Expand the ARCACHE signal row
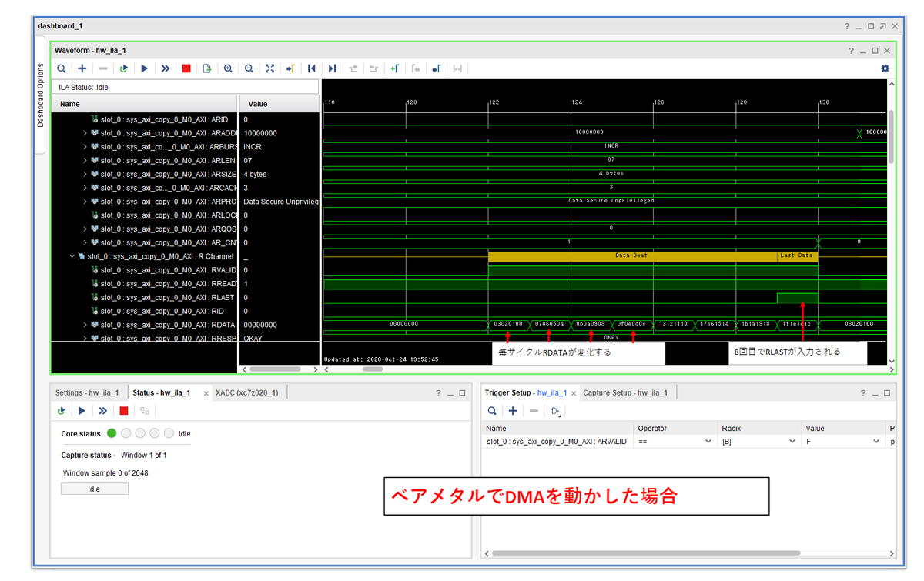Viewport: 924px width, 581px height. point(85,188)
